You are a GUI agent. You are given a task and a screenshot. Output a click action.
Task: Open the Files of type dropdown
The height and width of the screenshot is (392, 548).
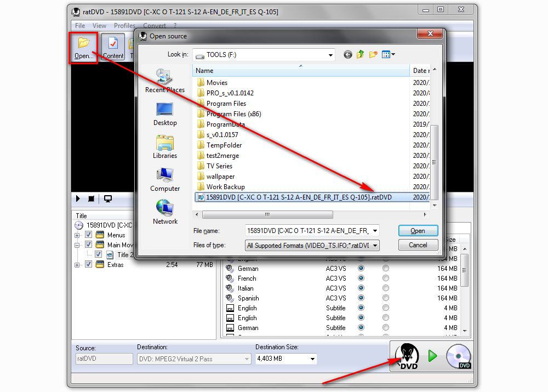[x=375, y=246]
